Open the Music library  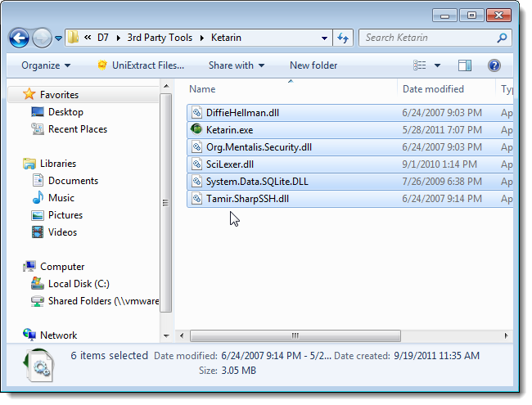coord(61,198)
